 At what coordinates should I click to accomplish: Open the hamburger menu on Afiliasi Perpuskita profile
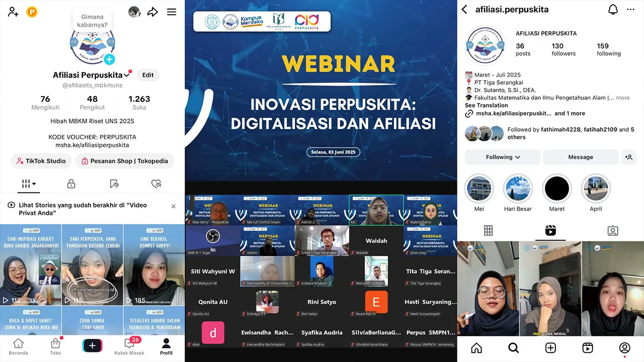171,12
